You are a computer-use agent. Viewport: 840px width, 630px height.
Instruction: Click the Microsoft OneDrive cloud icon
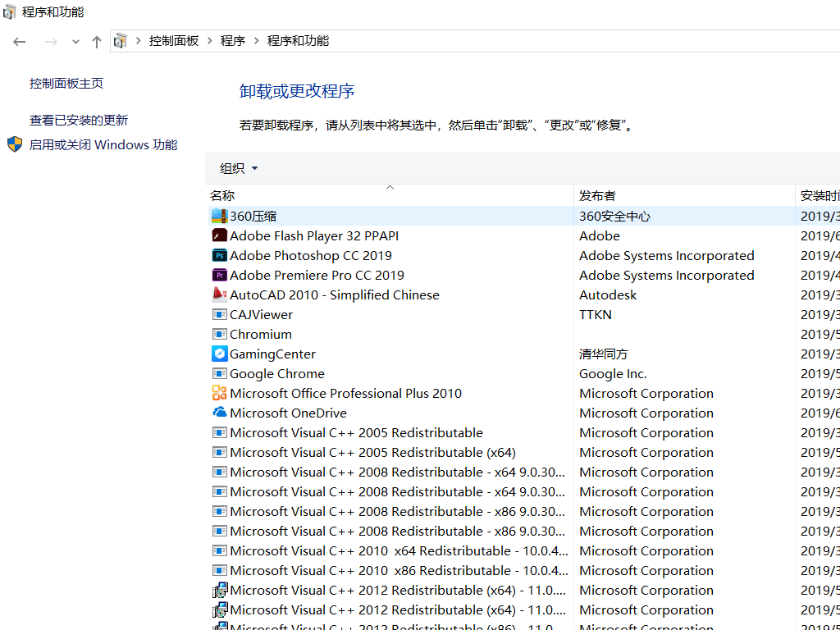coord(219,413)
